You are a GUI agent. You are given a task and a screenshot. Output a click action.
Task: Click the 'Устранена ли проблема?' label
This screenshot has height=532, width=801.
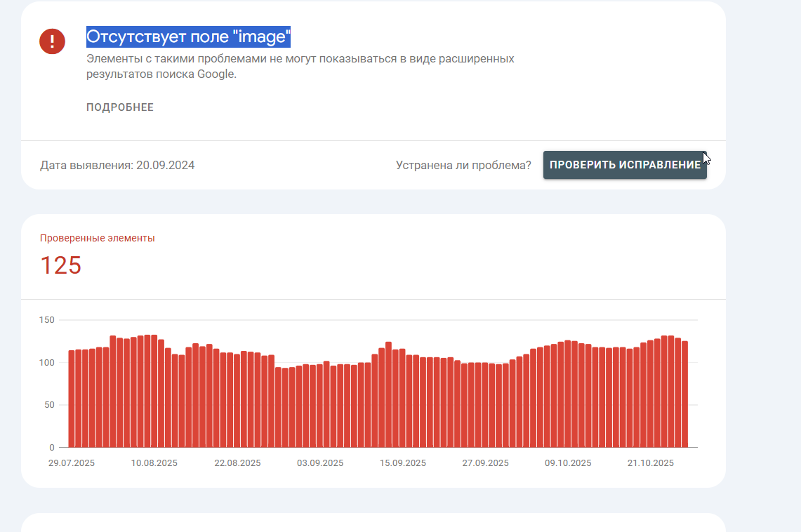pos(463,166)
